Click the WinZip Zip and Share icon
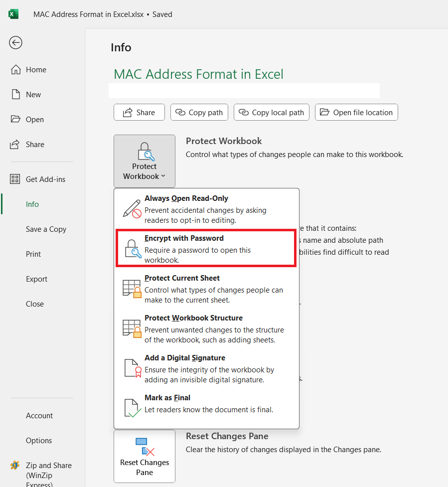448x487 pixels. coord(15,465)
